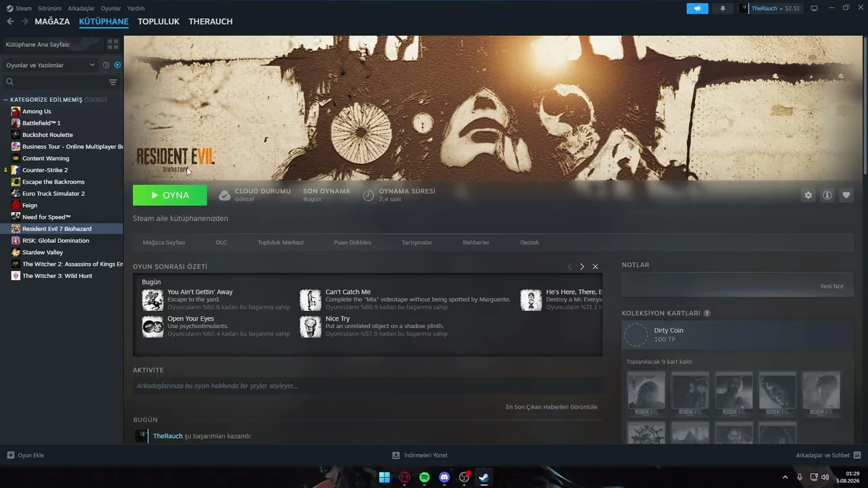Screen dimensions: 868x488
Task: Show game info circle icon
Action: pos(827,195)
